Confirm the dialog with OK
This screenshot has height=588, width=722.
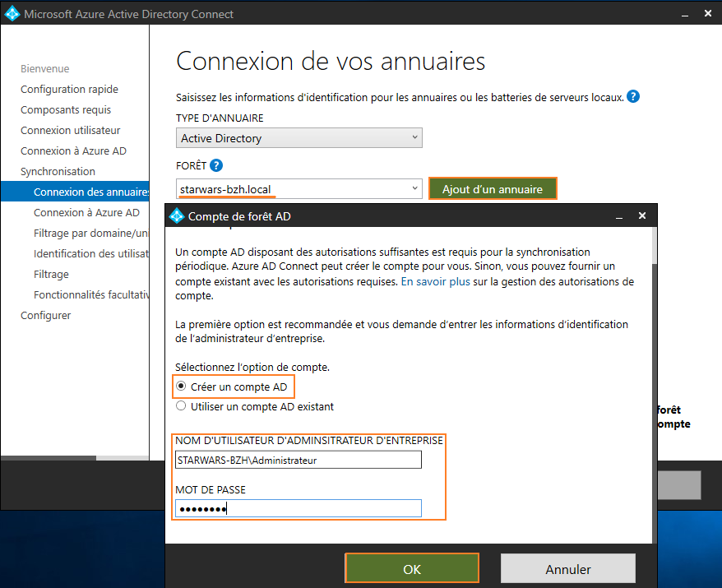[x=412, y=569]
